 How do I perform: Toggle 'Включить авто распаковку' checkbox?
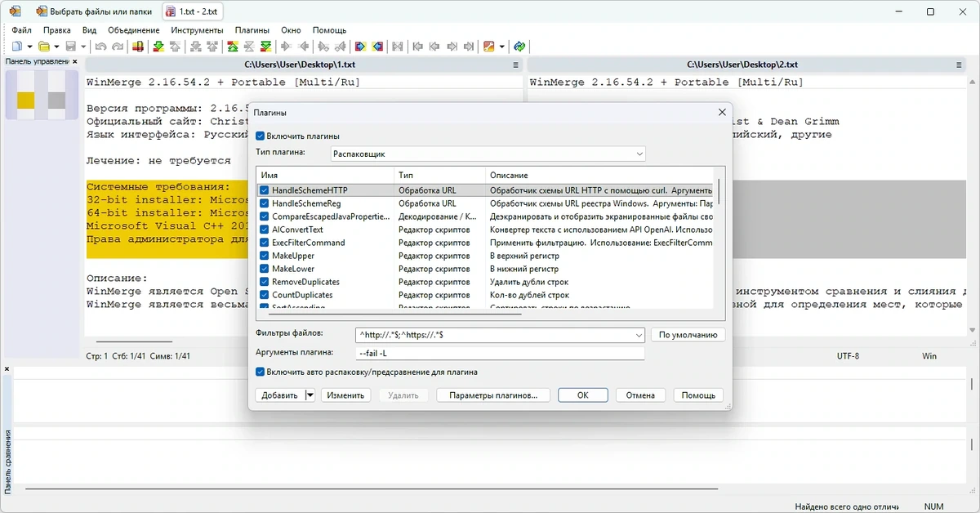[261, 372]
